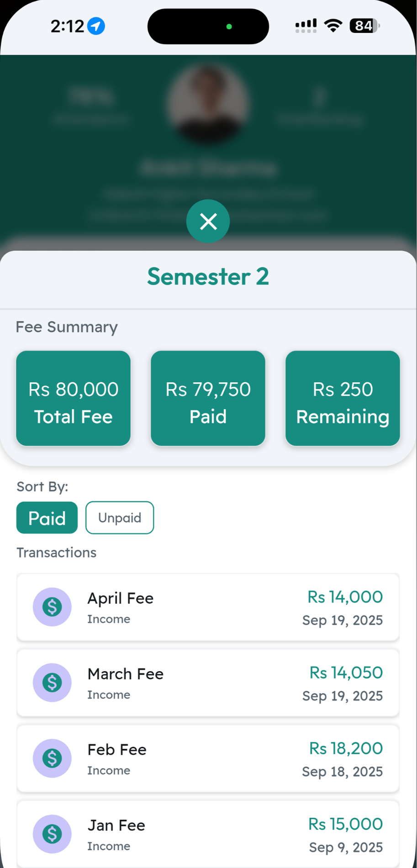Tap the Feb Fee dollar icon
The height and width of the screenshot is (868, 417).
[x=52, y=758]
